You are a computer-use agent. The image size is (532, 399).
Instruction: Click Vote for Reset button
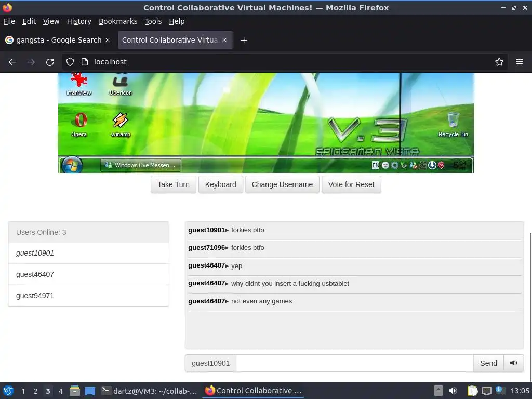coord(351,184)
